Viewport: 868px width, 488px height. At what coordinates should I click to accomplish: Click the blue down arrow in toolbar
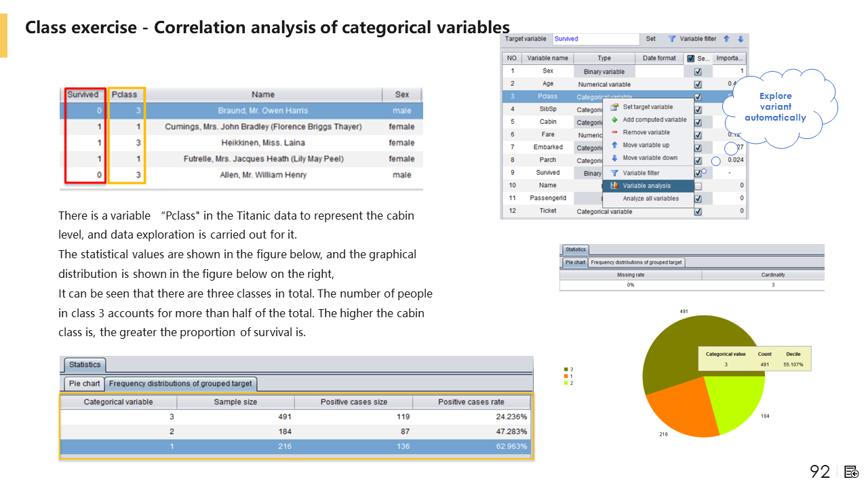coord(741,39)
